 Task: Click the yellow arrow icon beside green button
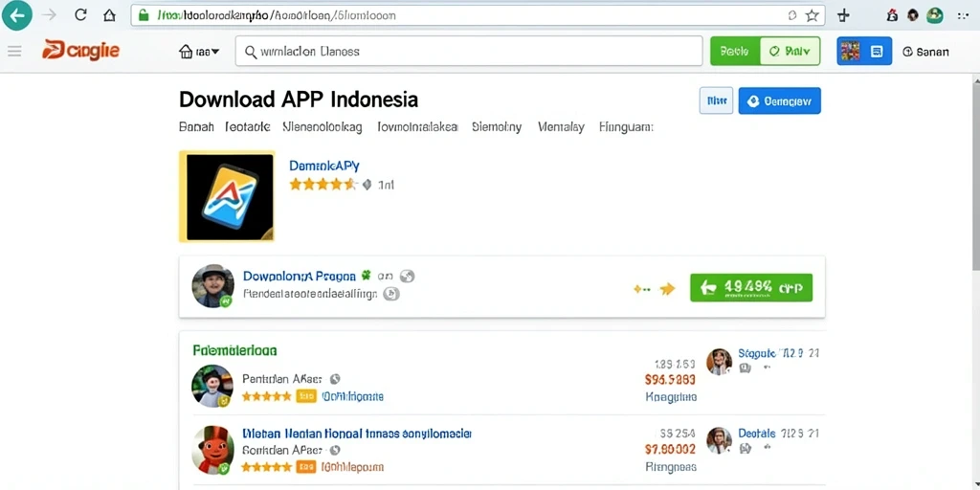pyautogui.click(x=667, y=288)
